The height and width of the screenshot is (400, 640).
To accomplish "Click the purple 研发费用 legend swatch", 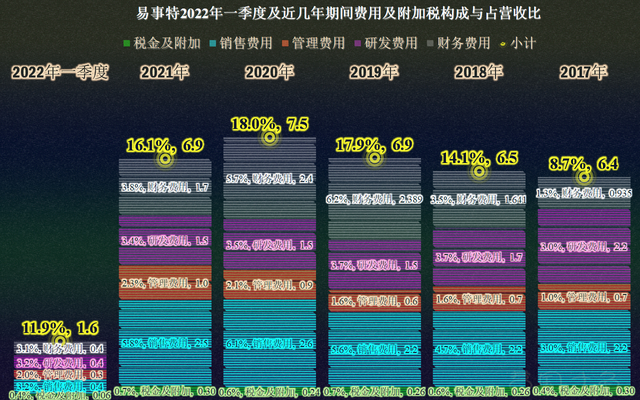I will pos(358,43).
